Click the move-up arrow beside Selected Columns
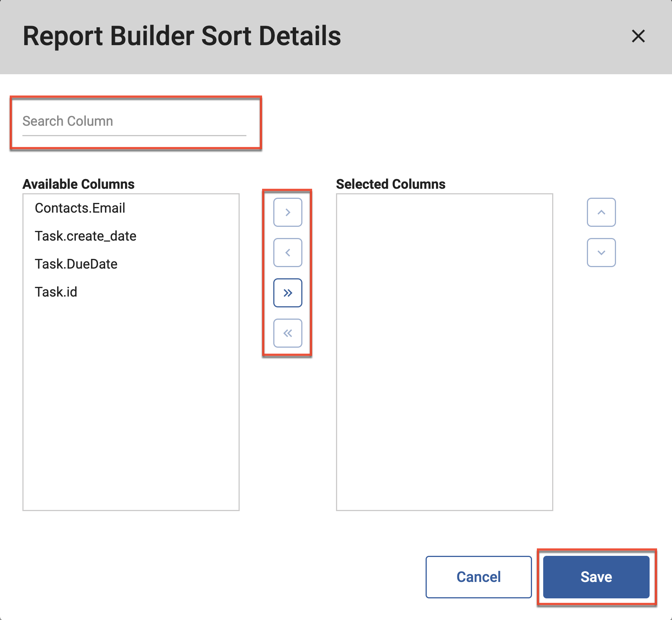The width and height of the screenshot is (672, 620). coord(601,212)
